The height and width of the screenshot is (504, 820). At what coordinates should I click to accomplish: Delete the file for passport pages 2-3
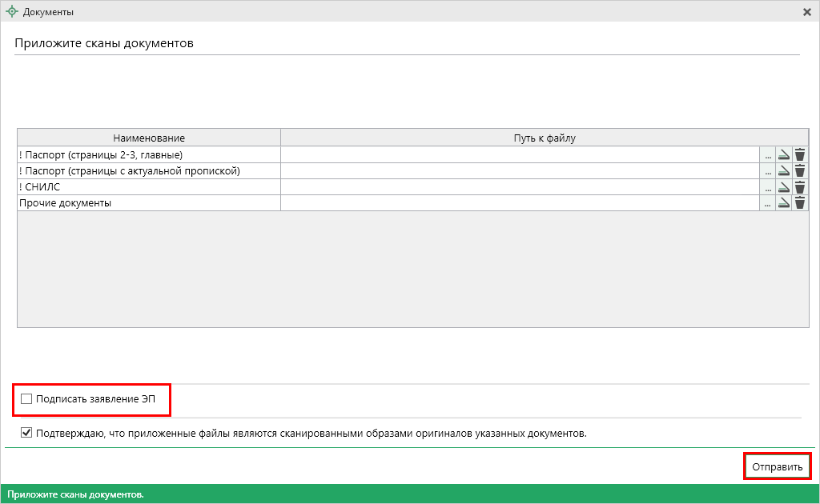[x=799, y=155]
